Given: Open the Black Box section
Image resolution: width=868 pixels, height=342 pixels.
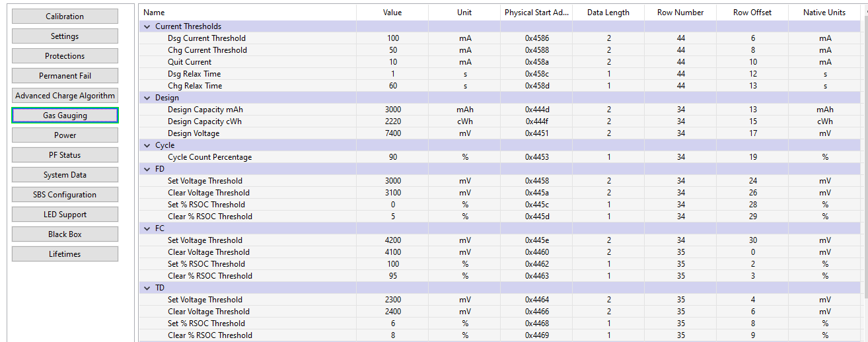Looking at the screenshot, I should point(65,234).
